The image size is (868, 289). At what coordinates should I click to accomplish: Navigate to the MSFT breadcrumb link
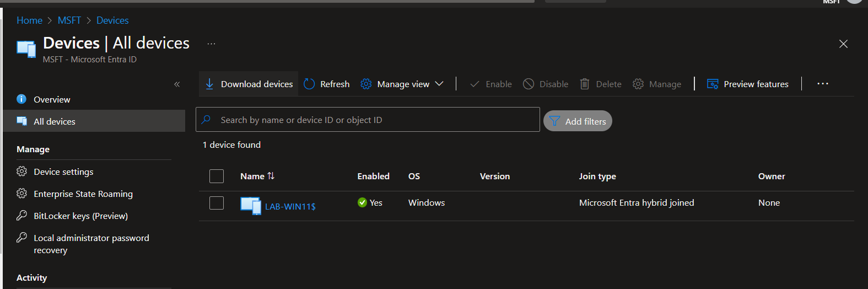[69, 20]
